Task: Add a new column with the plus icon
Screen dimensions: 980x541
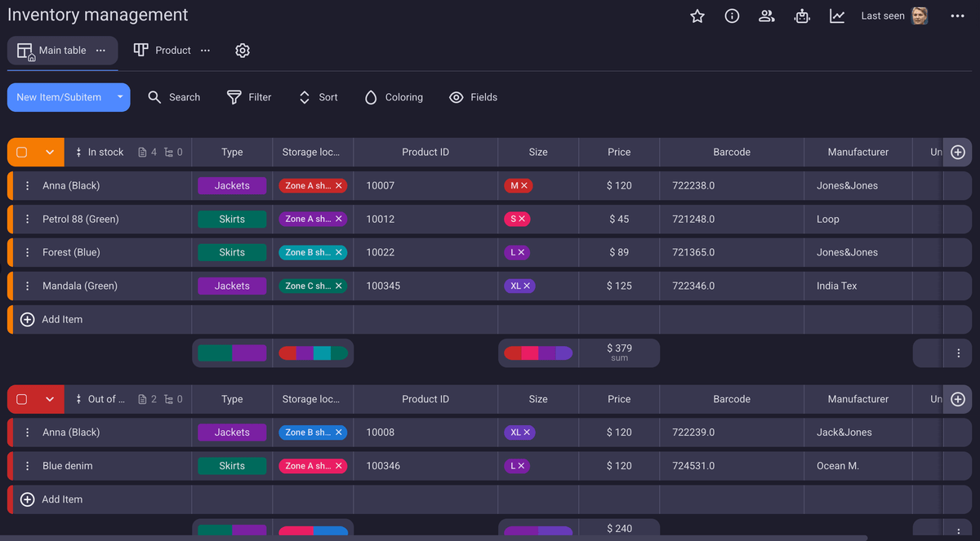Action: (x=958, y=152)
